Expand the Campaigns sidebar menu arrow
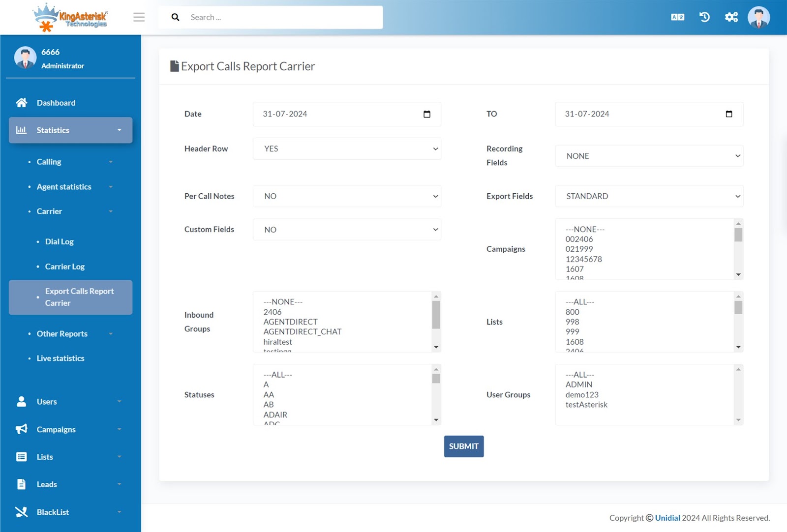 coord(119,429)
